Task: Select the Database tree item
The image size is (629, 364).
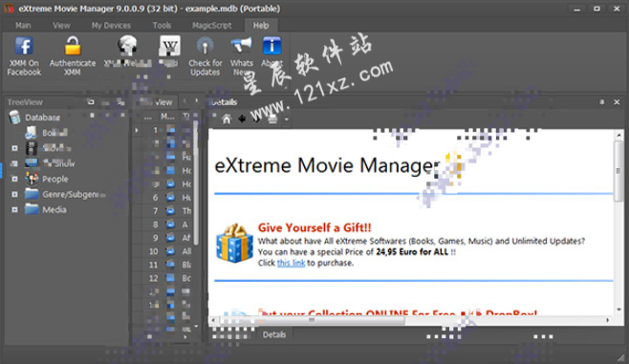Action: (x=42, y=118)
